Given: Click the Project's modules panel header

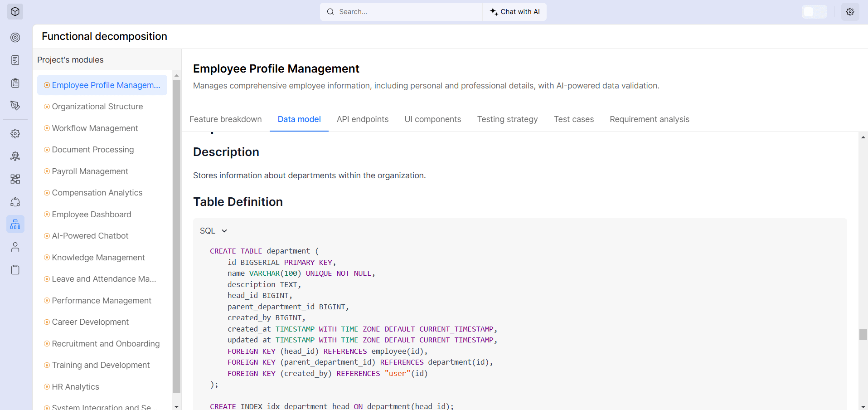Looking at the screenshot, I should click(70, 60).
